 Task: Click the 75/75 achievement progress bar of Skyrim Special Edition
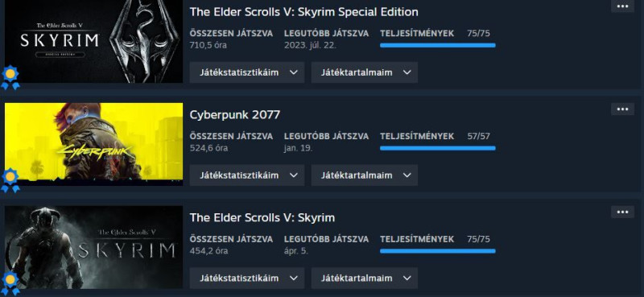pyautogui.click(x=437, y=45)
